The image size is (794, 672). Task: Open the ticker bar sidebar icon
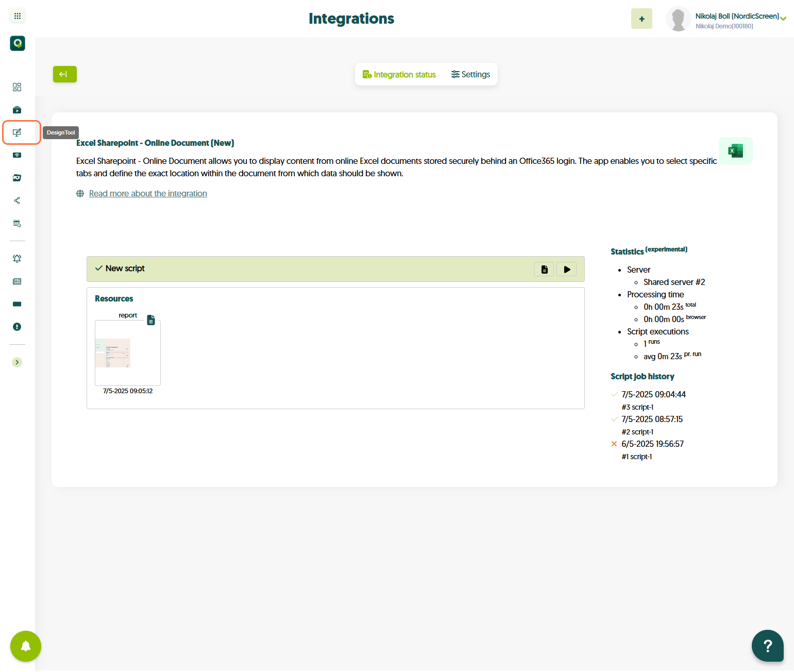tap(17, 304)
